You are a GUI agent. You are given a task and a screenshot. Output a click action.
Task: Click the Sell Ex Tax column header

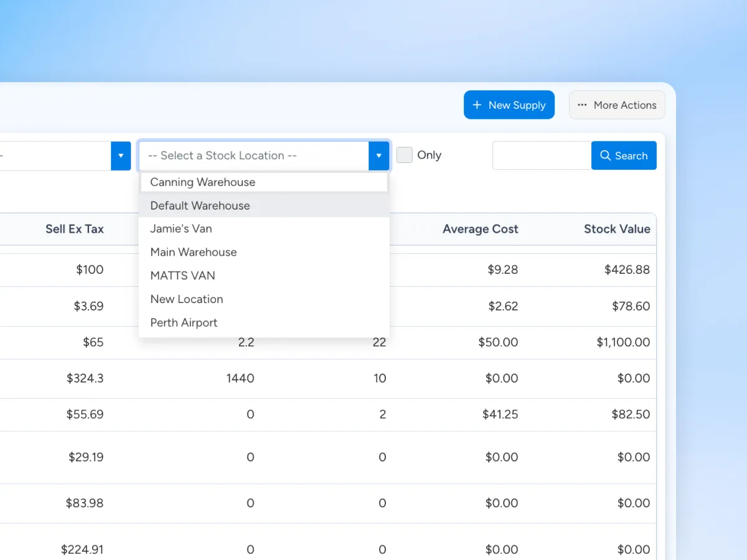coord(75,229)
